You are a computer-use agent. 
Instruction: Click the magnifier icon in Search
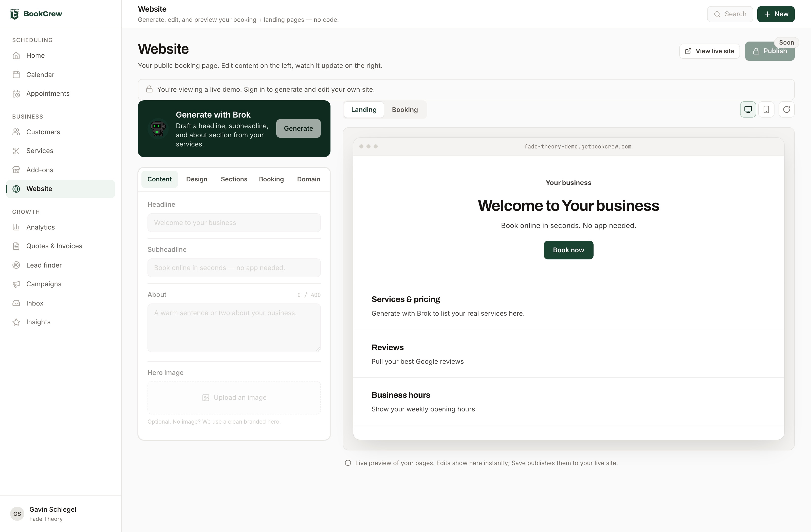tap(717, 14)
